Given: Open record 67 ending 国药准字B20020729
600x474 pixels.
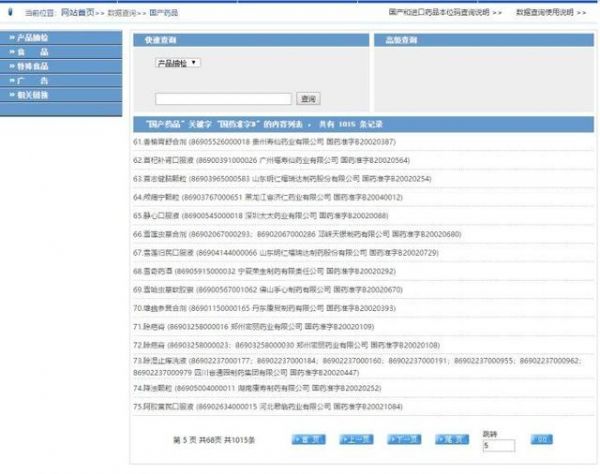Looking at the screenshot, I should coord(286,253).
